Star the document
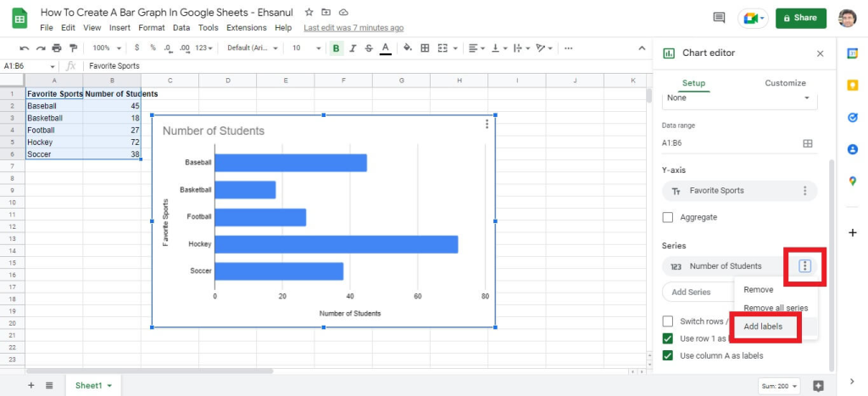 pyautogui.click(x=309, y=12)
